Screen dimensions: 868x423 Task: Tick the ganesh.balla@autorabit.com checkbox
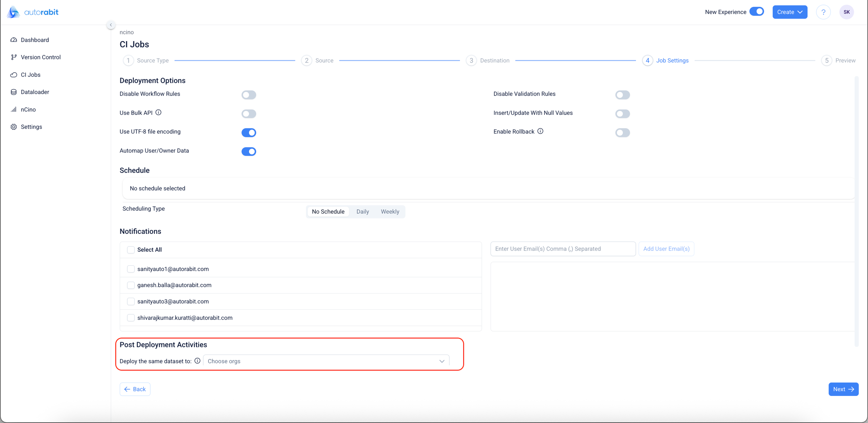pyautogui.click(x=131, y=285)
